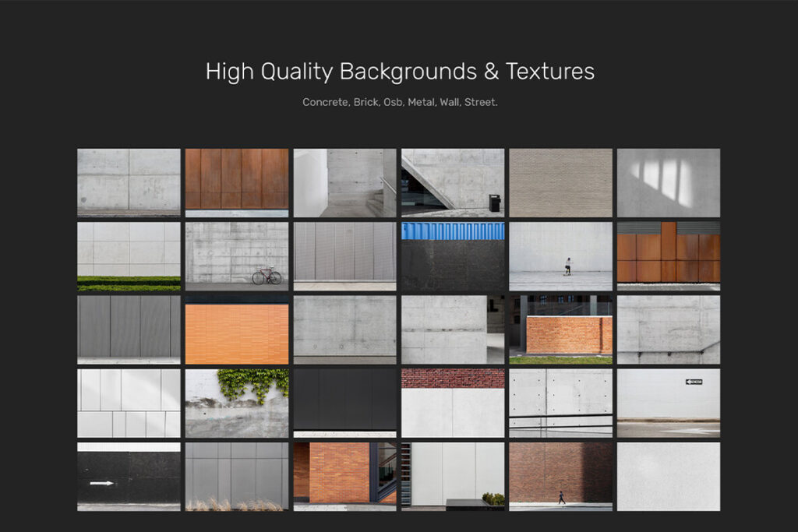Select the white wall with one-way sign

[668, 403]
